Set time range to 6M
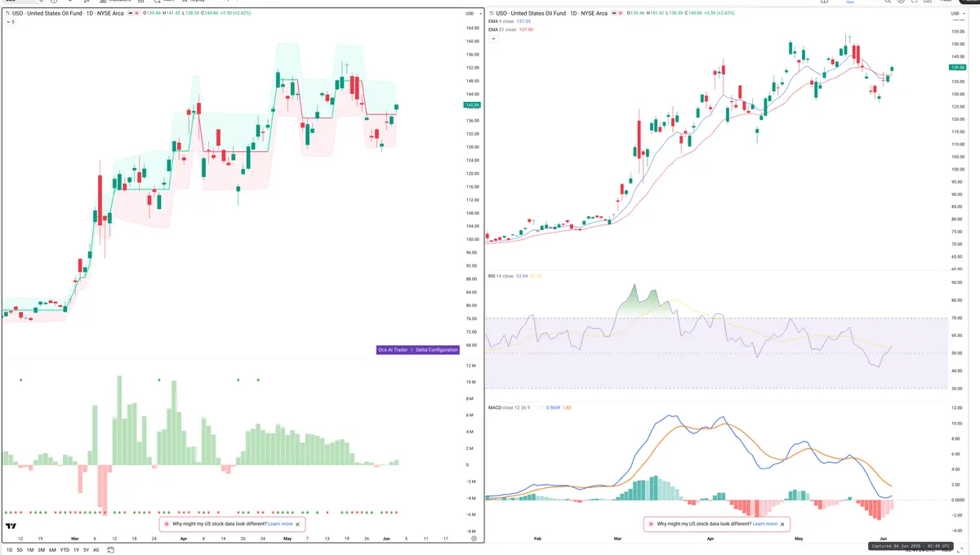This screenshot has height=555, width=980. 52,550
